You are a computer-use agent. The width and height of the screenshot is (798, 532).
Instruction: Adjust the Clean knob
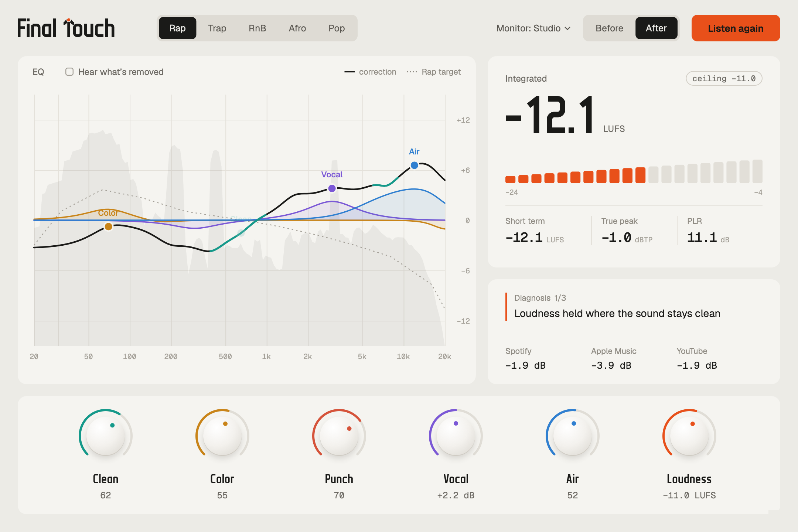(x=105, y=436)
